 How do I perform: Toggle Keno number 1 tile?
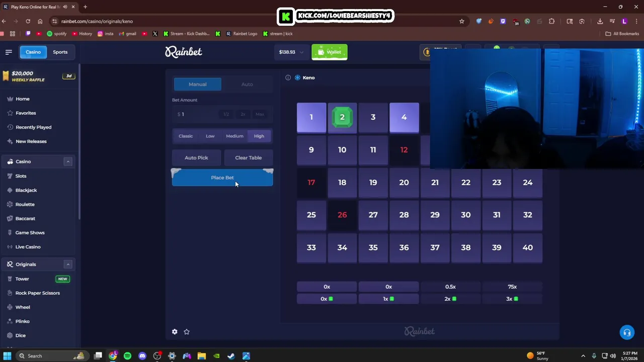[311, 118]
